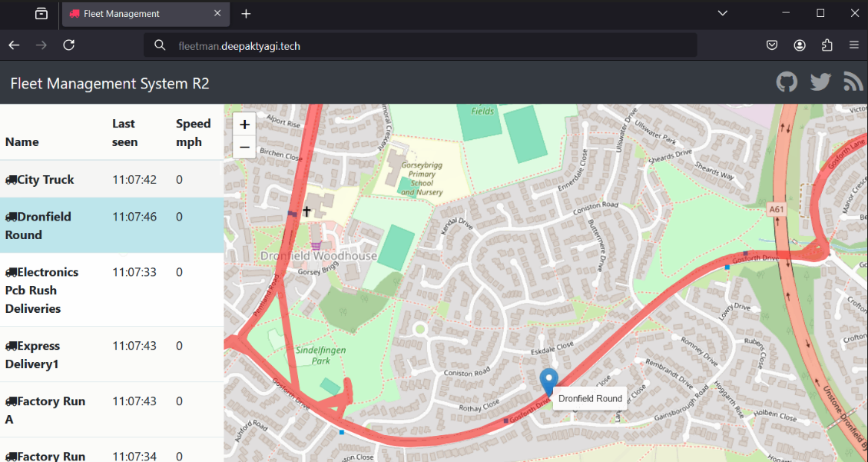
Task: Open the Firefox account icon
Action: (800, 45)
